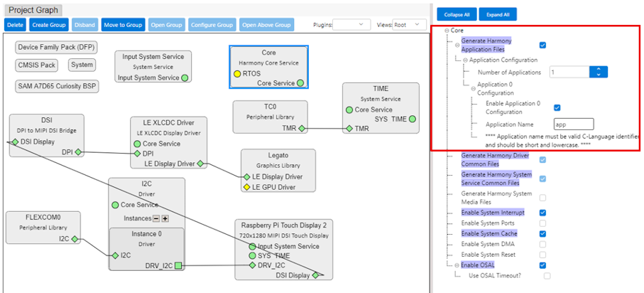Collapse the Application Configuration tree node
The image size is (644, 293).
466,60
